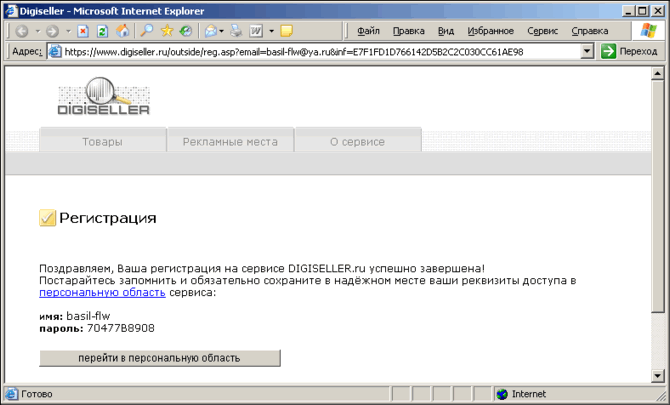This screenshot has height=405, width=670.
Task: Refresh the page with green arrows icon
Action: click(103, 31)
